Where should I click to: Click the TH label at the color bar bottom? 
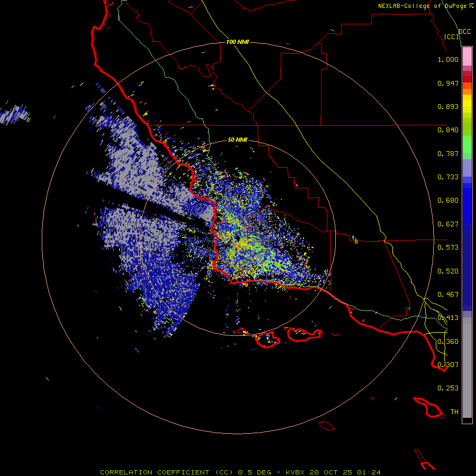pos(454,412)
